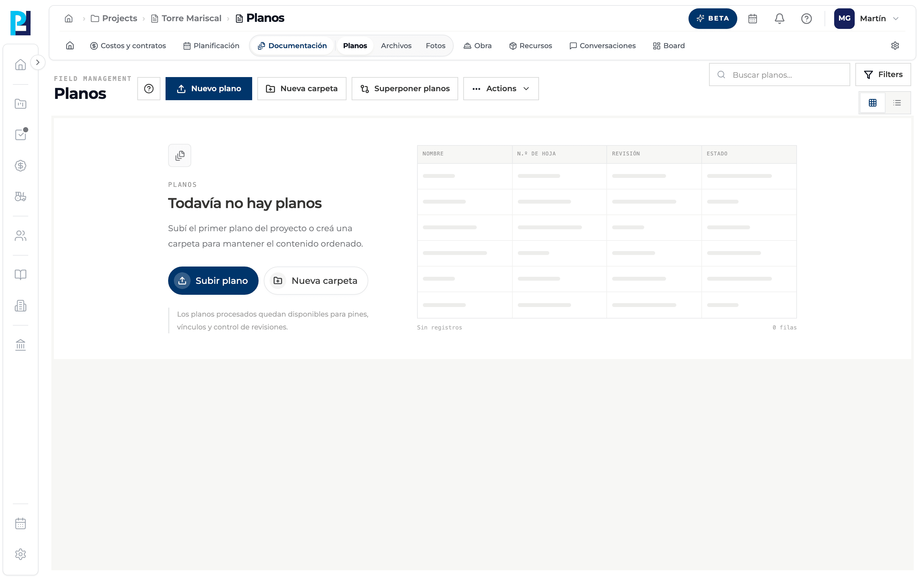Switch to Recursos tab

pyautogui.click(x=531, y=46)
